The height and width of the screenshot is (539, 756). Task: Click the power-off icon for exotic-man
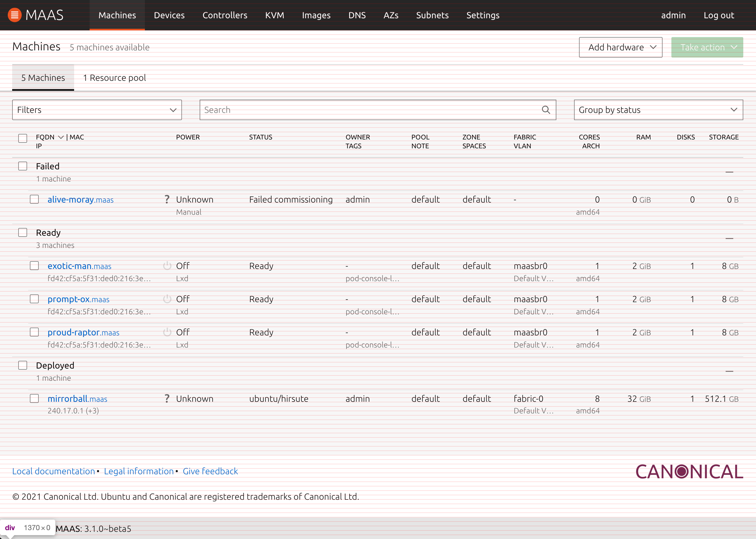point(167,265)
